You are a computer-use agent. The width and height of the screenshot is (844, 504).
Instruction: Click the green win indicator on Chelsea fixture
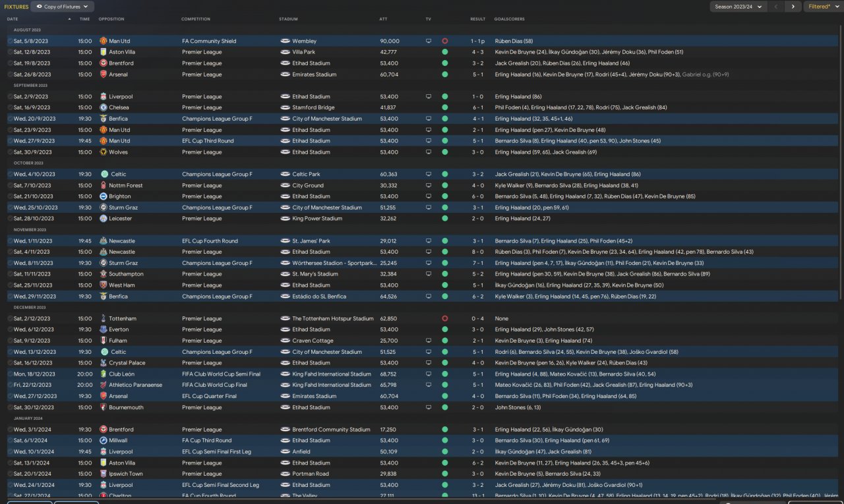click(x=445, y=107)
